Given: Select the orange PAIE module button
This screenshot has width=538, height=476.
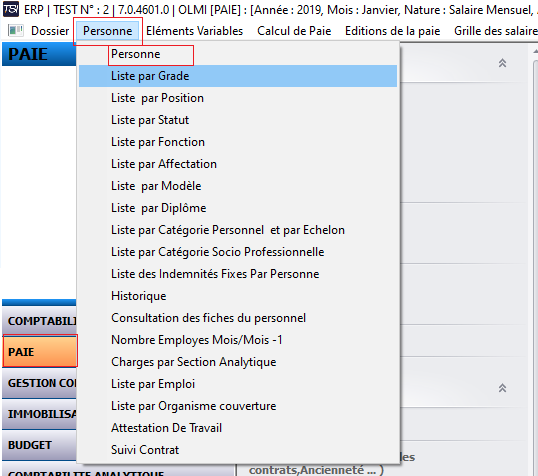Looking at the screenshot, I should click(40, 352).
